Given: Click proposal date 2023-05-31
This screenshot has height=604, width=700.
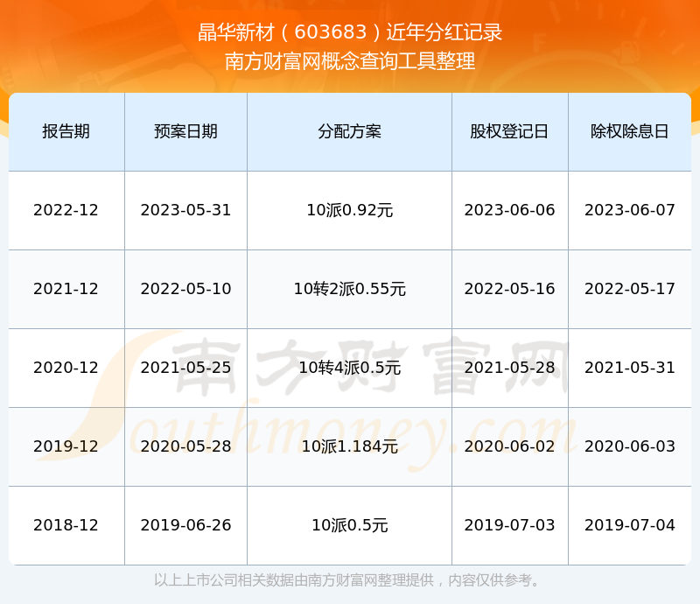Looking at the screenshot, I should pyautogui.click(x=185, y=210).
